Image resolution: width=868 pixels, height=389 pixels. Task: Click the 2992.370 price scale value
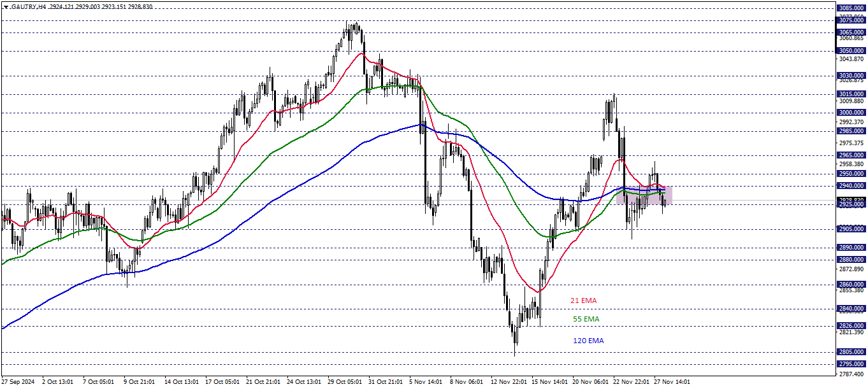pos(851,122)
